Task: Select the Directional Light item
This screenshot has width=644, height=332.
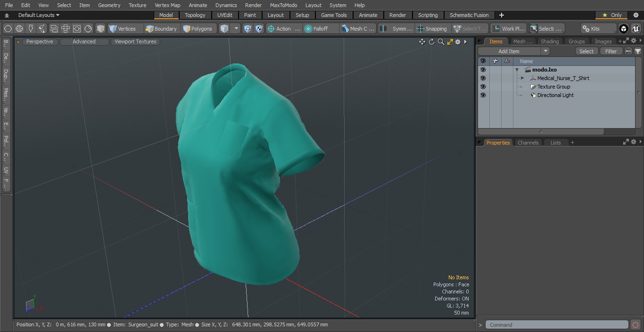Action: click(x=555, y=95)
